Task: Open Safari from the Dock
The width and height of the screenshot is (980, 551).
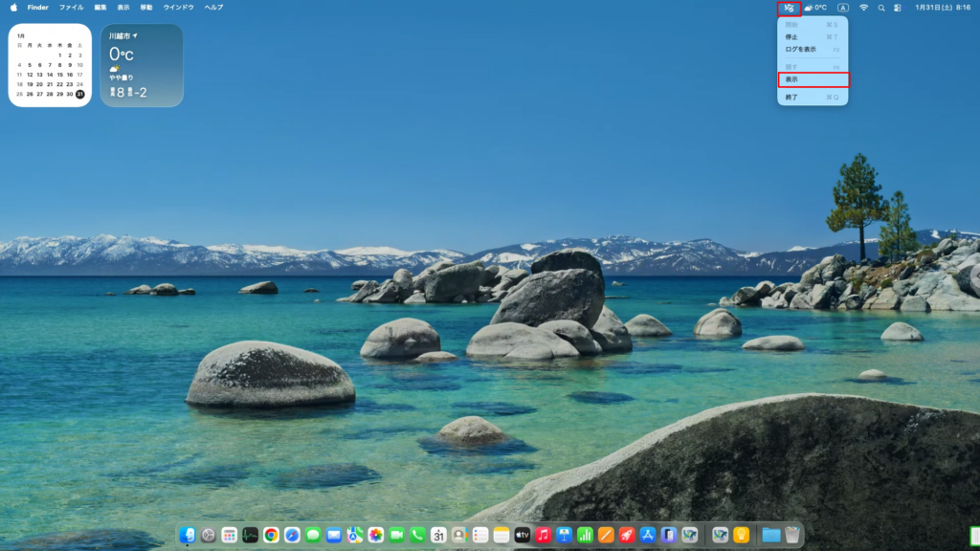Action: pyautogui.click(x=292, y=536)
